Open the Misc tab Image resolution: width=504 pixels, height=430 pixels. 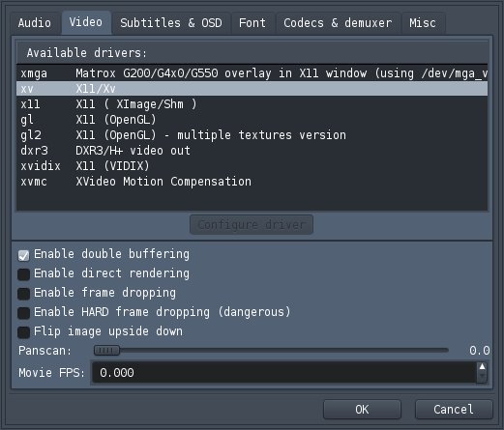coord(423,23)
